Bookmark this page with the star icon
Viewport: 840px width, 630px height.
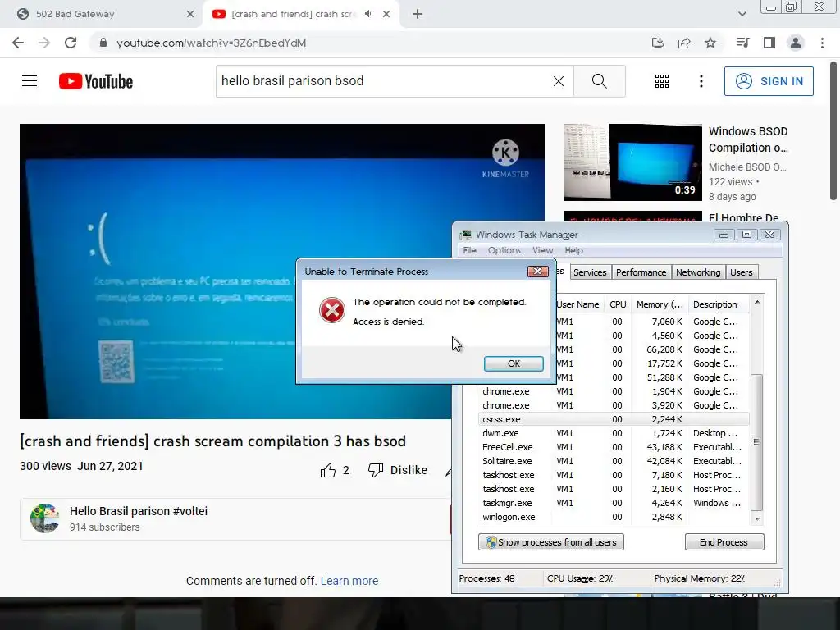click(x=710, y=43)
